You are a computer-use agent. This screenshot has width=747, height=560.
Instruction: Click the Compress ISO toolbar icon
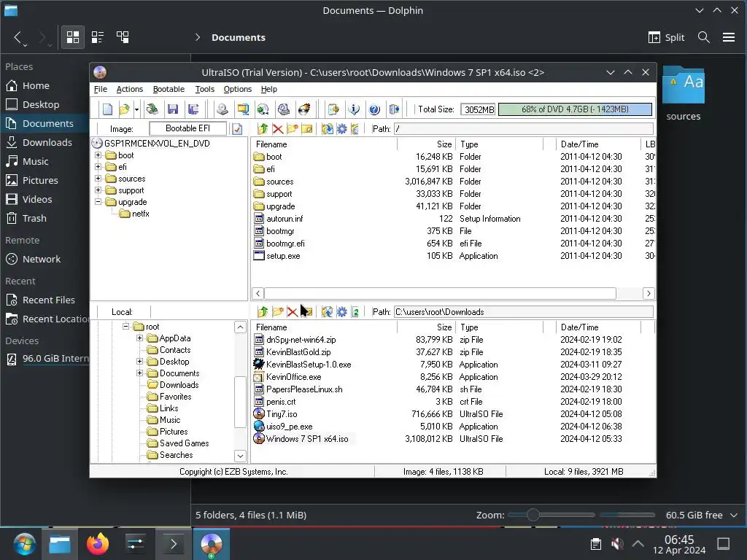click(243, 109)
